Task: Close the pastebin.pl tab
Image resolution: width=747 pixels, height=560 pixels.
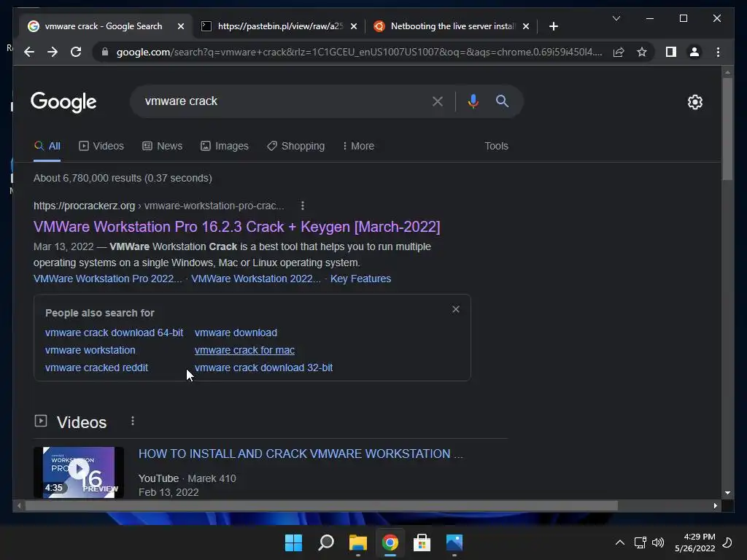Action: [354, 26]
